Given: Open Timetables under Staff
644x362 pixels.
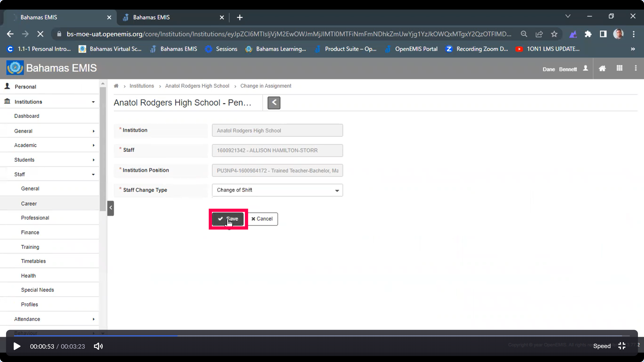Looking at the screenshot, I should [49, 261].
